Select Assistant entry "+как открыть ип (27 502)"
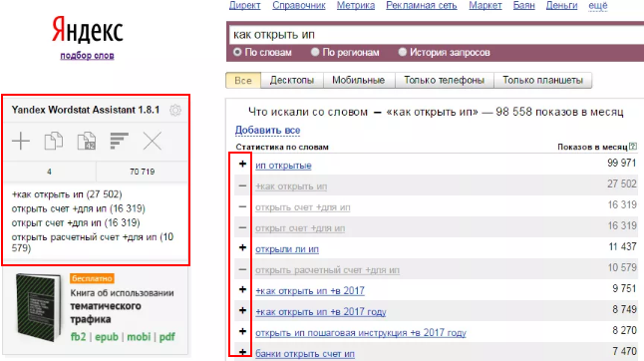644x361 pixels. (x=67, y=194)
